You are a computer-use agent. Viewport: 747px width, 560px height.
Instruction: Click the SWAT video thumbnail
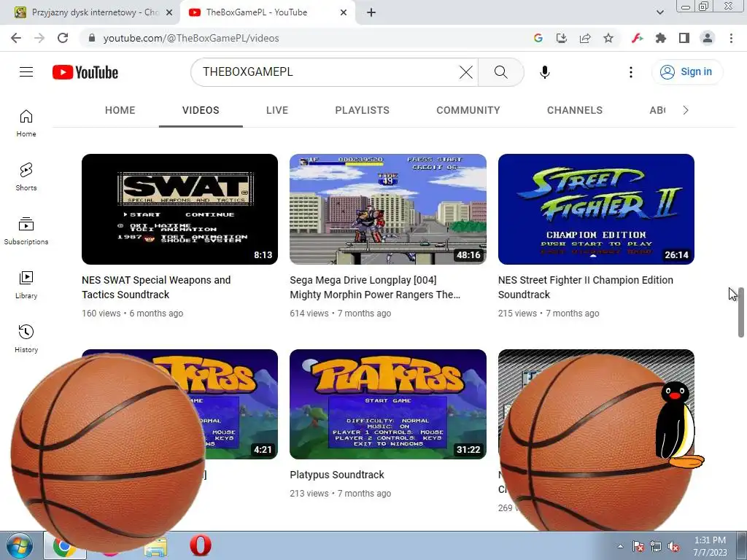pyautogui.click(x=179, y=209)
